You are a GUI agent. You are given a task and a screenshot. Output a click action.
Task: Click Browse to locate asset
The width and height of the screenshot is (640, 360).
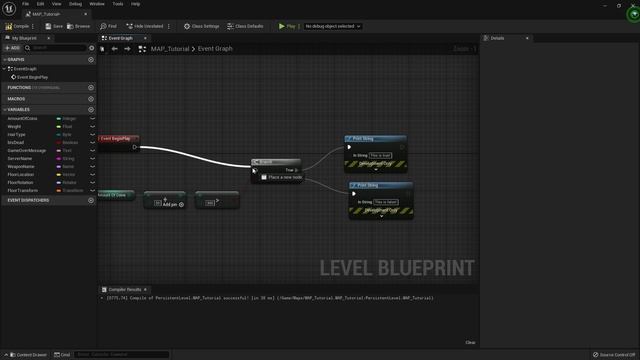tap(78, 26)
